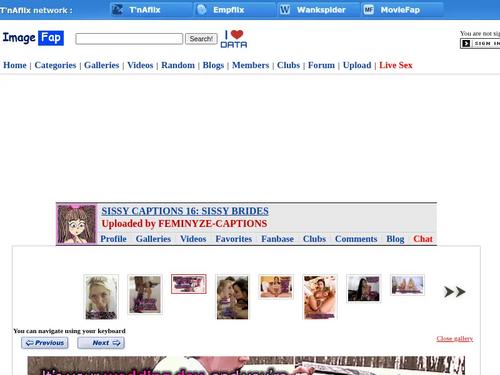Open the Empflix network button
This screenshot has width=500, height=375.
(235, 10)
